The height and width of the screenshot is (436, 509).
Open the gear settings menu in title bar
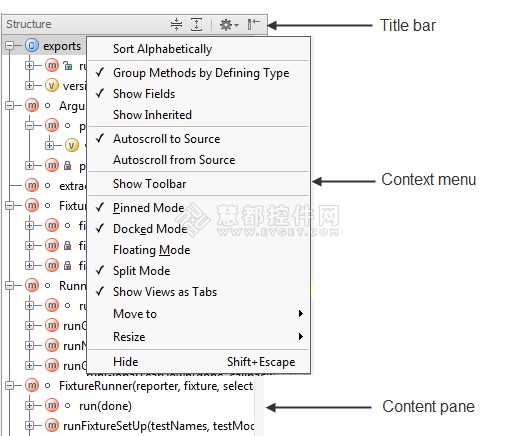[x=229, y=25]
